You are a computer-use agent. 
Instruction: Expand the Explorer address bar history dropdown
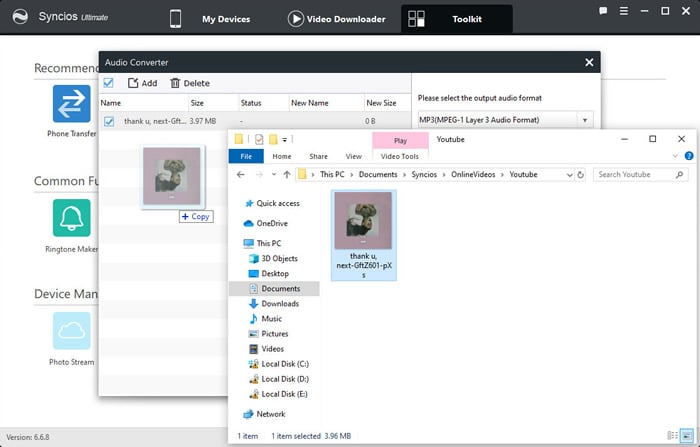(x=570, y=175)
